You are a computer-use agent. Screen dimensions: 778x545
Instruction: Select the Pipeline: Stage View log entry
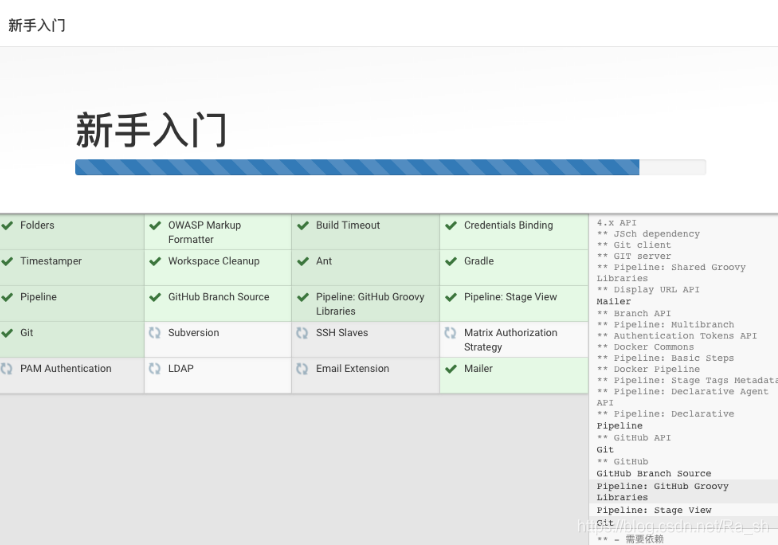click(654, 510)
